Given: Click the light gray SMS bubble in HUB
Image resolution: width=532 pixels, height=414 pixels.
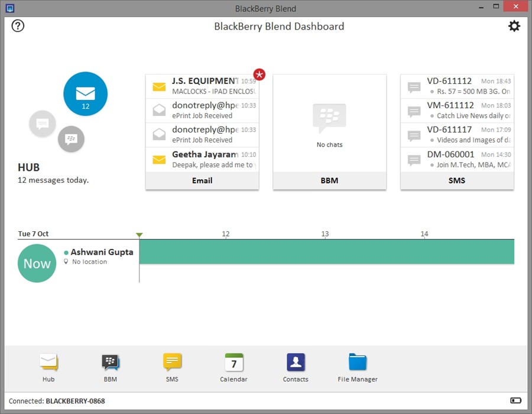Looking at the screenshot, I should (43, 124).
